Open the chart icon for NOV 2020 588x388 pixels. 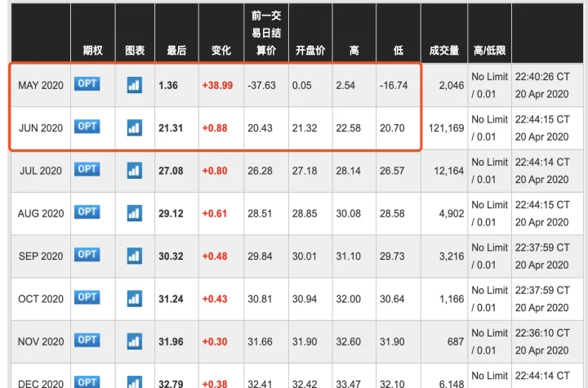(134, 341)
